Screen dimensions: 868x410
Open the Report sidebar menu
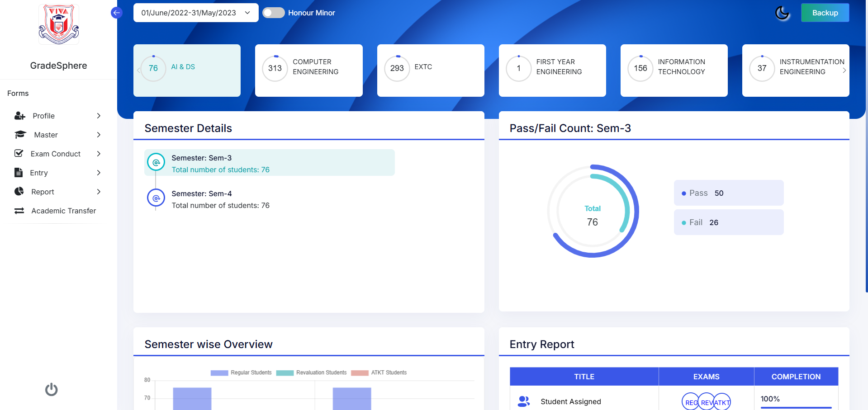(x=43, y=192)
